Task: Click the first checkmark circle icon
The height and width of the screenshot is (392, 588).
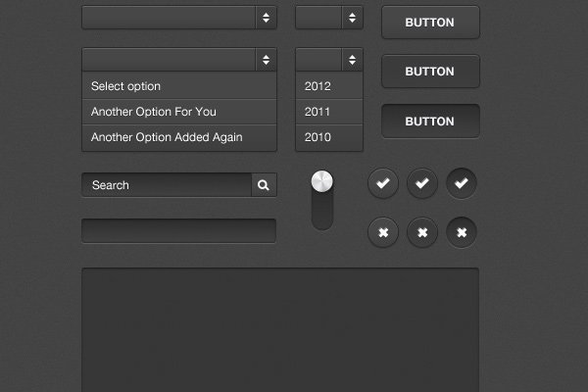Action: [x=383, y=183]
